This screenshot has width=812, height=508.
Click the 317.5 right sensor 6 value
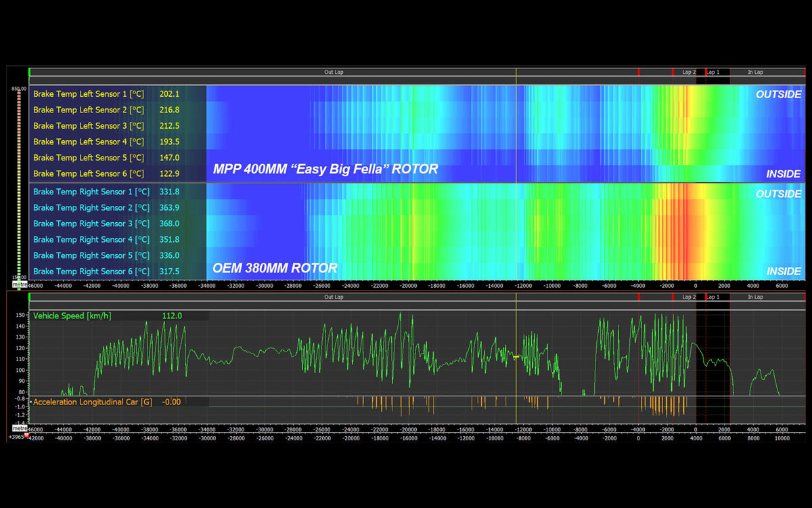(x=169, y=271)
